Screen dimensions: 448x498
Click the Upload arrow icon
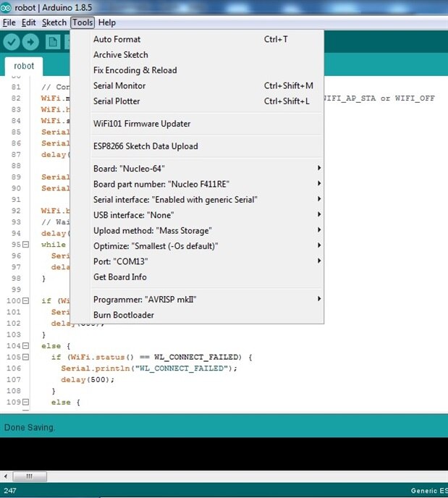click(31, 42)
